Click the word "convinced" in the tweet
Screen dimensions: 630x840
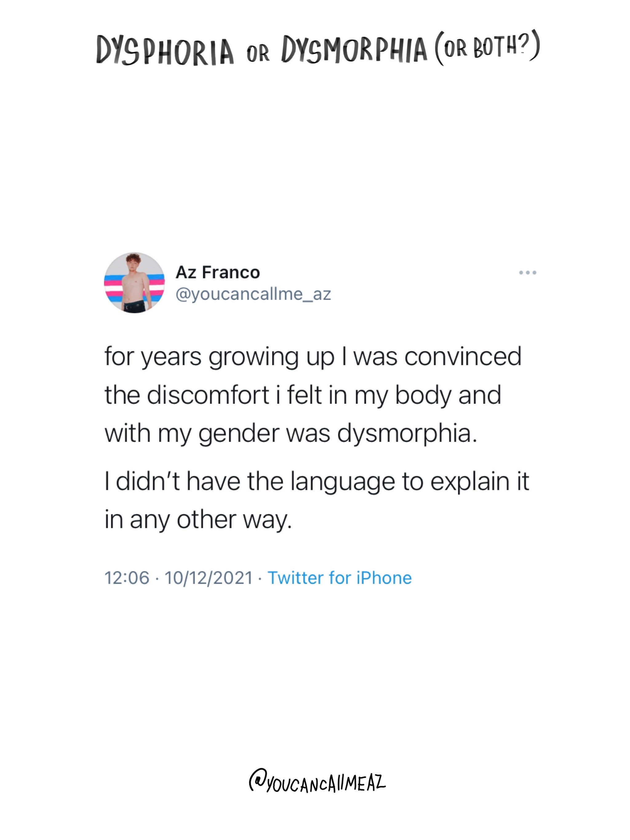[462, 357]
